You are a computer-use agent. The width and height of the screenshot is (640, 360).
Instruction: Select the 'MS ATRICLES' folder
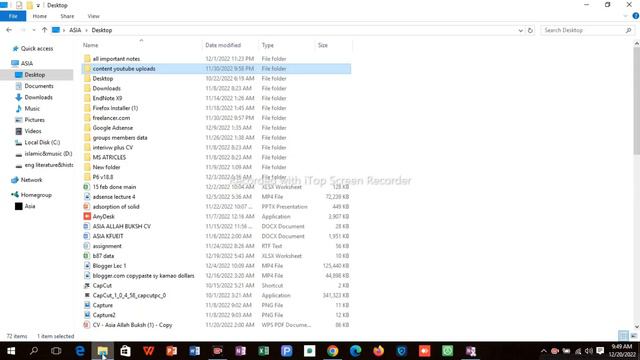click(109, 158)
